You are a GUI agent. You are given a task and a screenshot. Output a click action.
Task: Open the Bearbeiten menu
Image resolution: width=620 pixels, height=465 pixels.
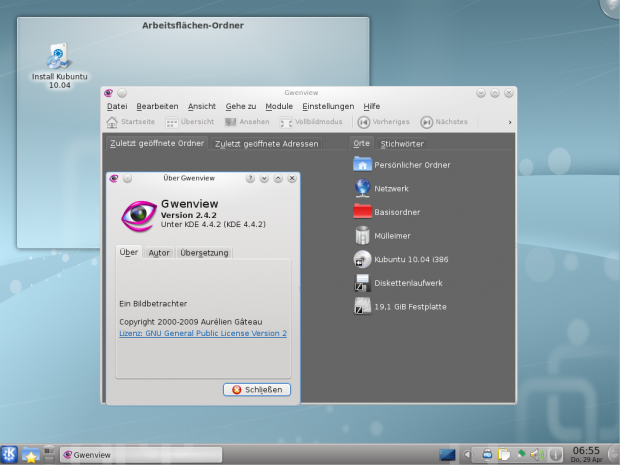[157, 106]
